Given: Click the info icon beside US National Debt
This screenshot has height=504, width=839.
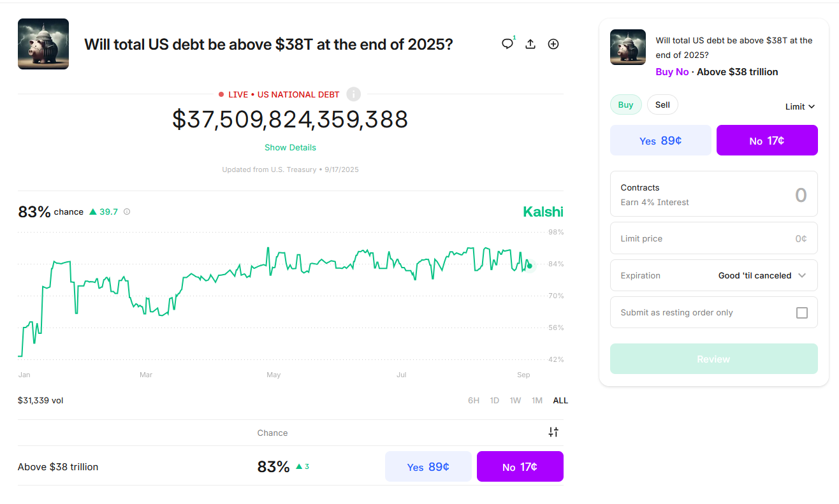Looking at the screenshot, I should [354, 94].
